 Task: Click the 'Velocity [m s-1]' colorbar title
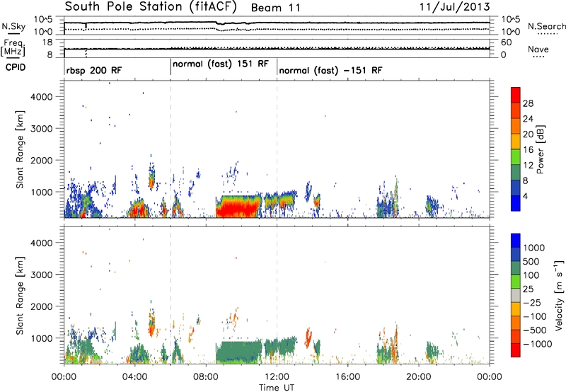(x=559, y=295)
